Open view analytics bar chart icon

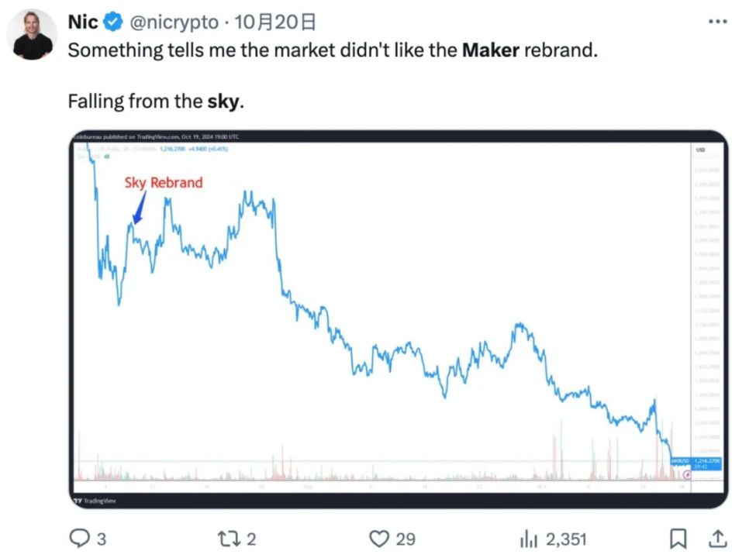[x=528, y=538]
